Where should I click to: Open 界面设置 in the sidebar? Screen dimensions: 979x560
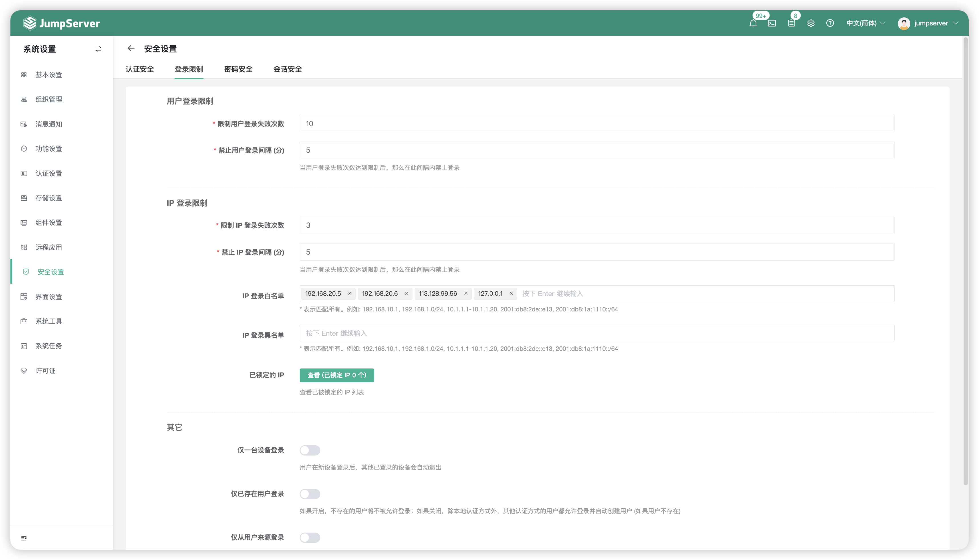[x=62, y=297]
